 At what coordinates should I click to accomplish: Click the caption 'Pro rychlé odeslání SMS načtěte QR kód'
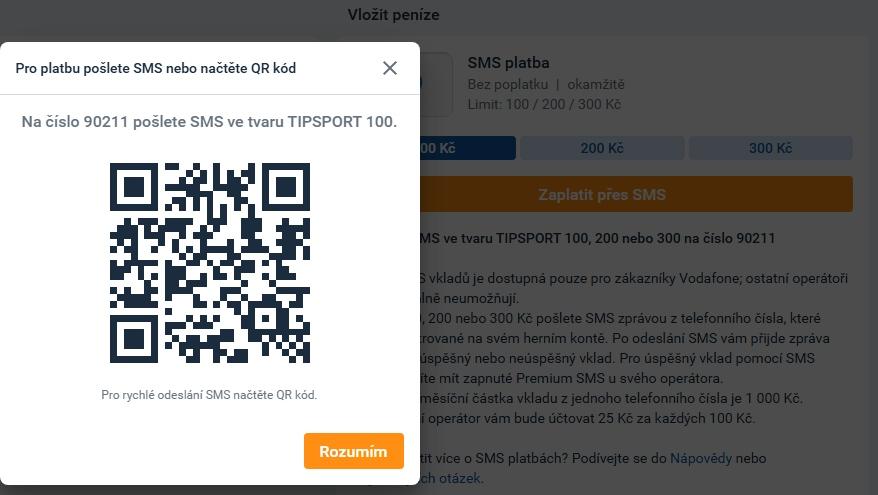[209, 395]
